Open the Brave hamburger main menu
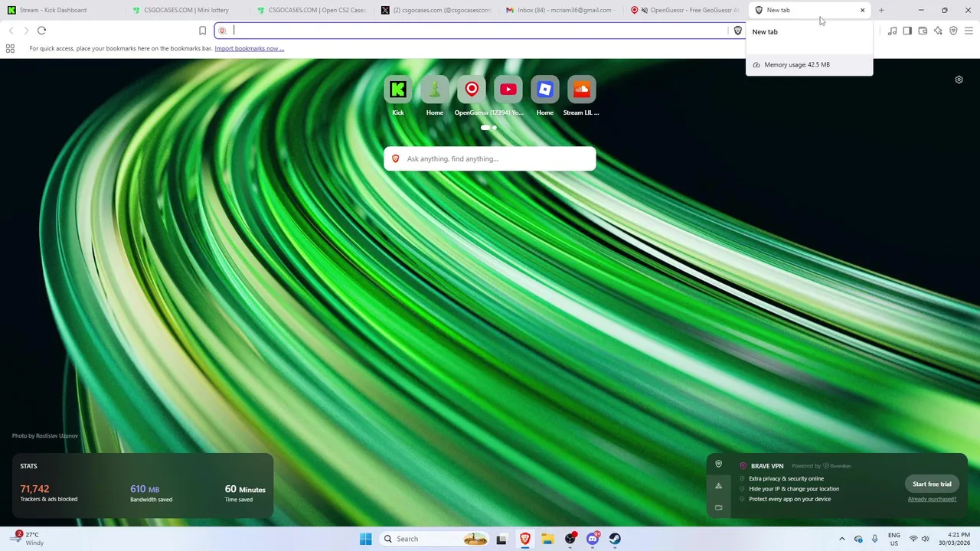 click(x=969, y=31)
